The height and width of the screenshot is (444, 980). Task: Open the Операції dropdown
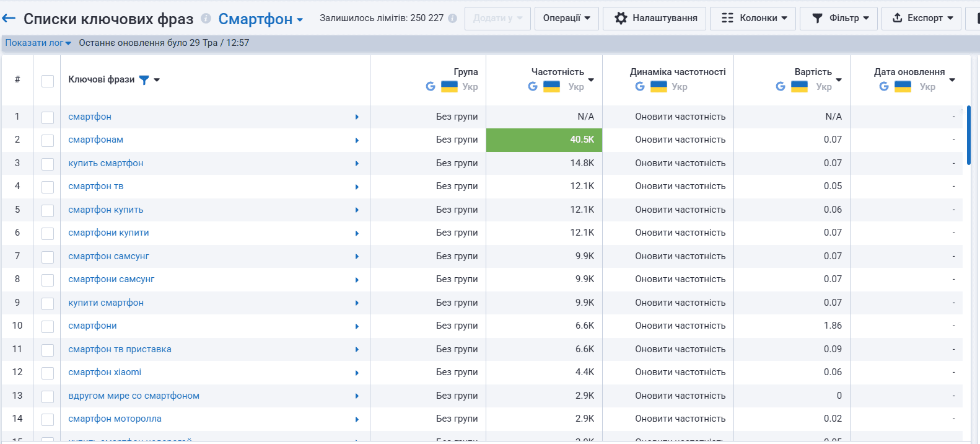[x=566, y=18]
